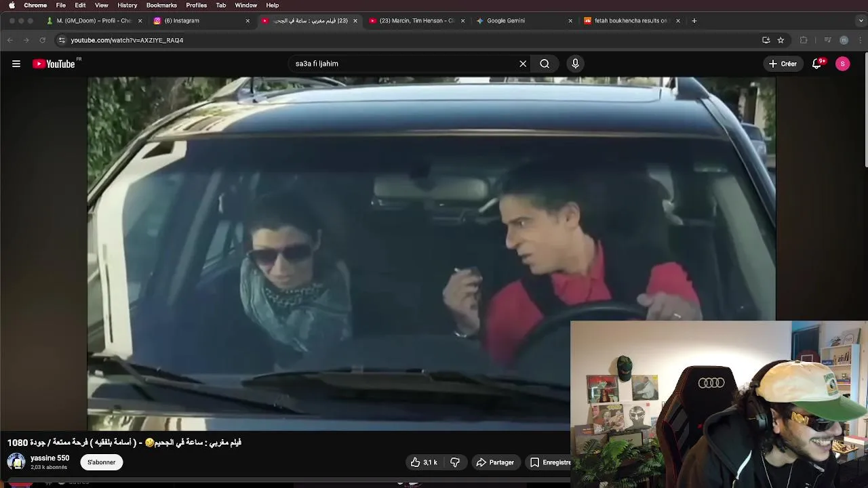Open install/cast icon in address bar
Screen dimensions: 868x488
point(766,40)
